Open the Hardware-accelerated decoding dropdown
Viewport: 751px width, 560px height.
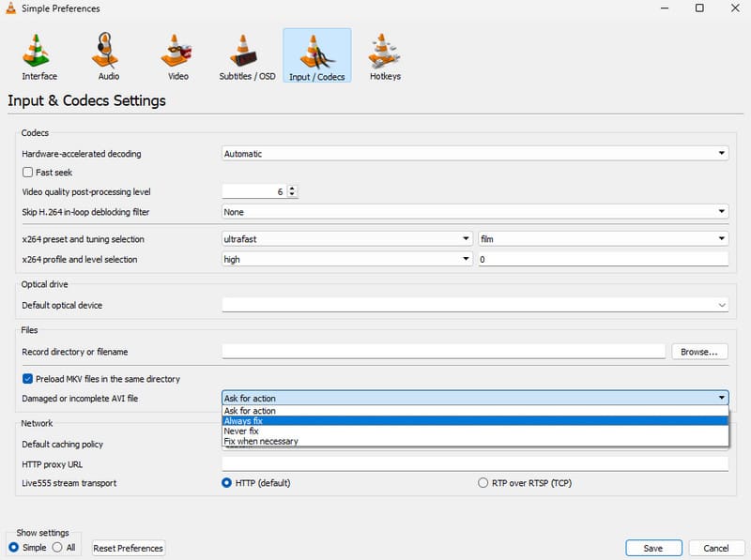(722, 152)
